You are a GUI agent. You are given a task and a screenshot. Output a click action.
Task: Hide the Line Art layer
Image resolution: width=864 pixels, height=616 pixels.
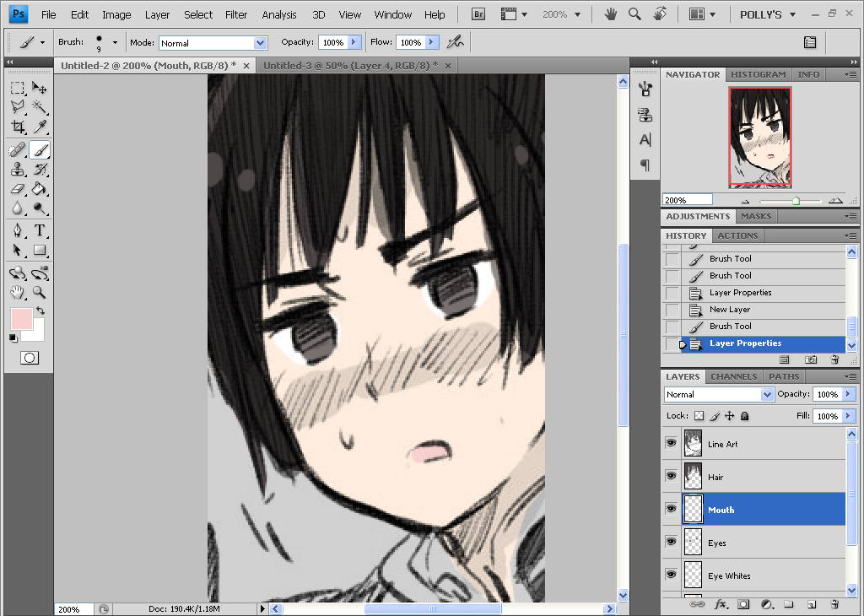click(x=671, y=443)
